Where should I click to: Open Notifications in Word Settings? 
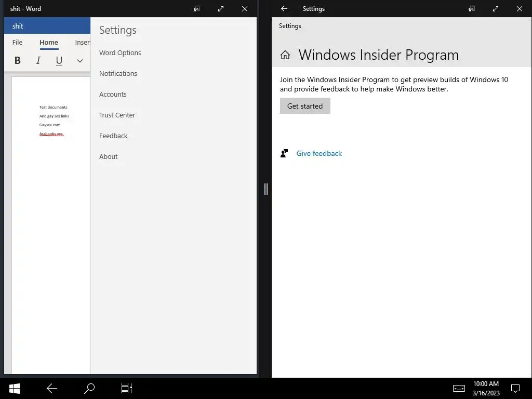coord(118,73)
